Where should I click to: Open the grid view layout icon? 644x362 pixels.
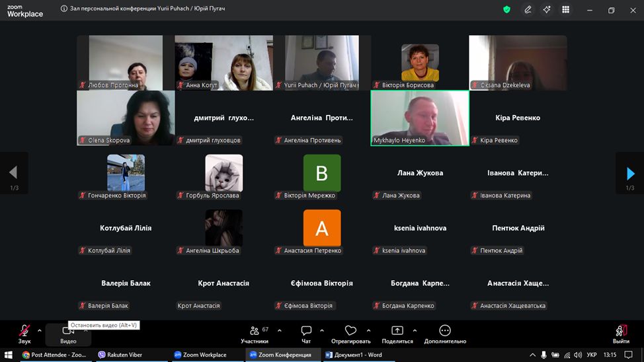[x=565, y=10]
